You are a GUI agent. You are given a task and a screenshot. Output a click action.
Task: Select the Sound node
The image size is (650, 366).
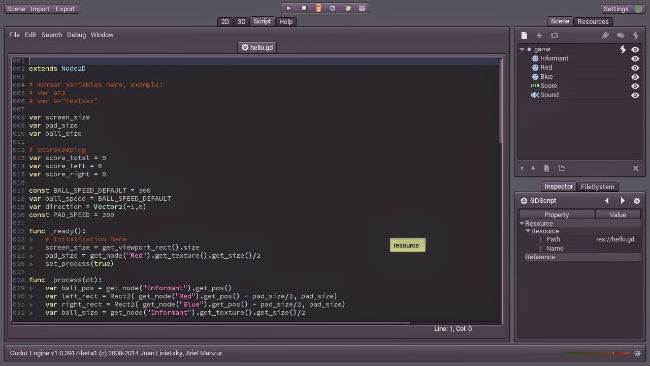(549, 95)
